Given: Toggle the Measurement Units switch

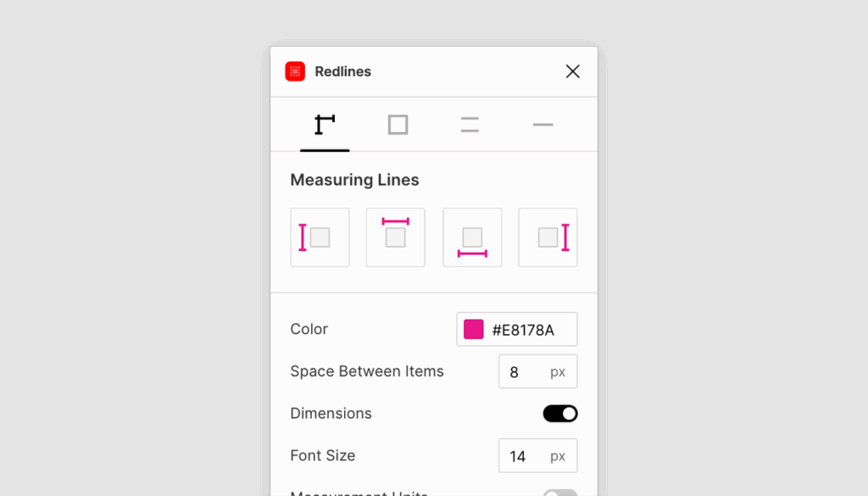Looking at the screenshot, I should click(560, 493).
